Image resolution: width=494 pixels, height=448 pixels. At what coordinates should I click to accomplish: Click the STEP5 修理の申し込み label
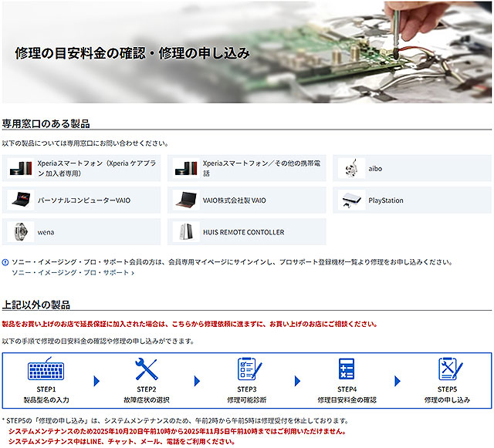(x=446, y=395)
